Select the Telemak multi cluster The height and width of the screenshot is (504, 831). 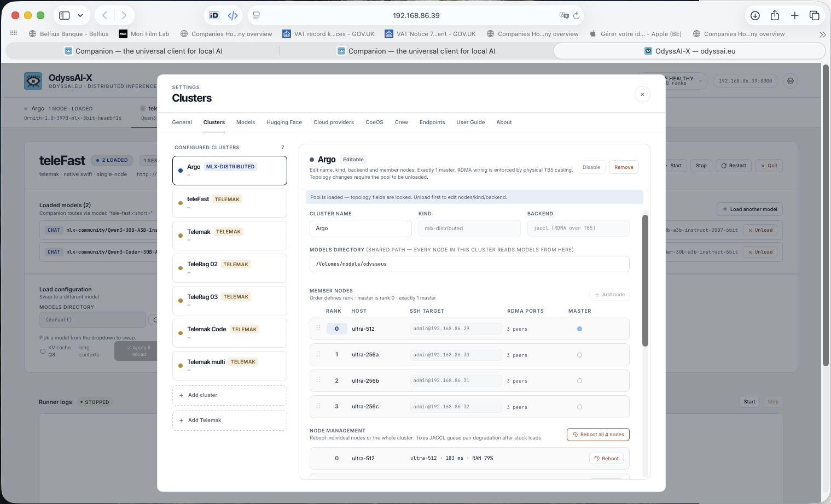click(x=230, y=366)
